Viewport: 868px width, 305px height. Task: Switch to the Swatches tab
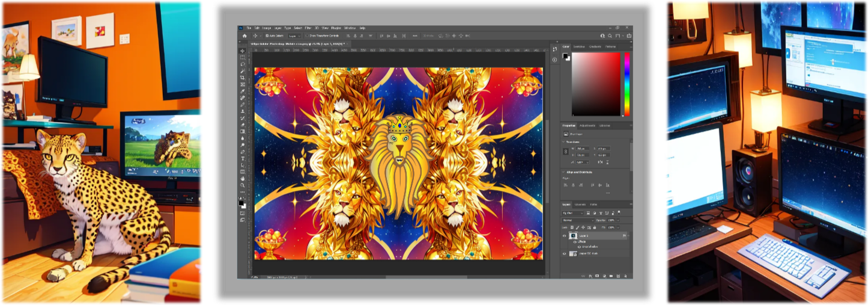point(579,46)
